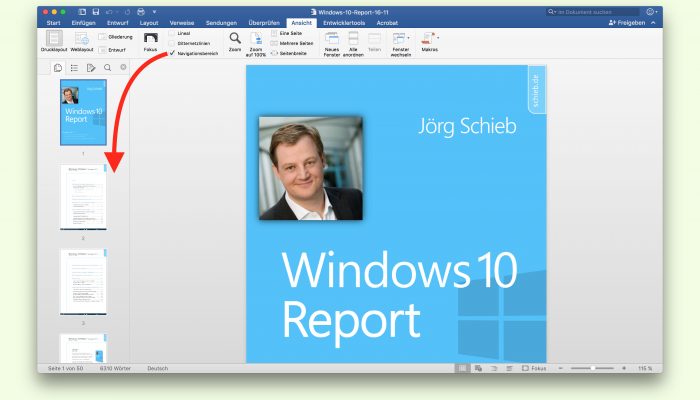Undo last action from the title bar
Screen dimensions: 700x400
pos(108,12)
